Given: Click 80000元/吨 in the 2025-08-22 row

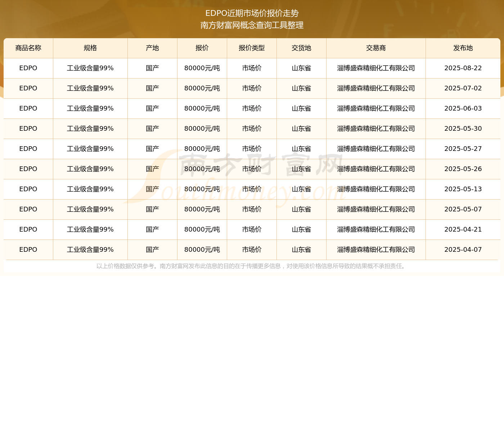Looking at the screenshot, I should coord(202,68).
